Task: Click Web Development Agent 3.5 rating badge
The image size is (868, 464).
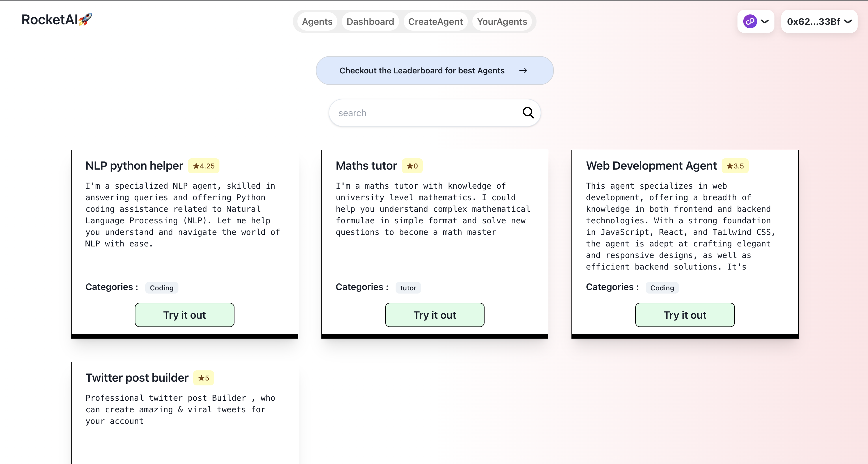Action: 735,166
